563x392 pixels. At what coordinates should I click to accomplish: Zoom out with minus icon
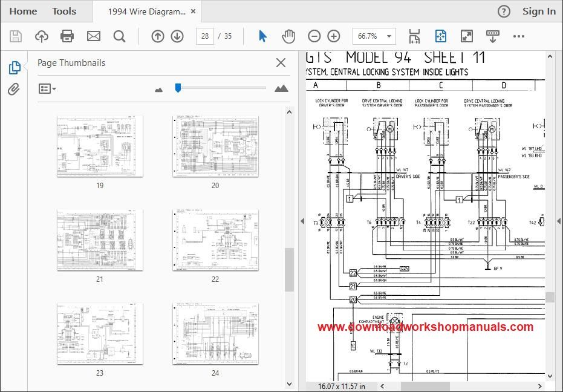(314, 36)
